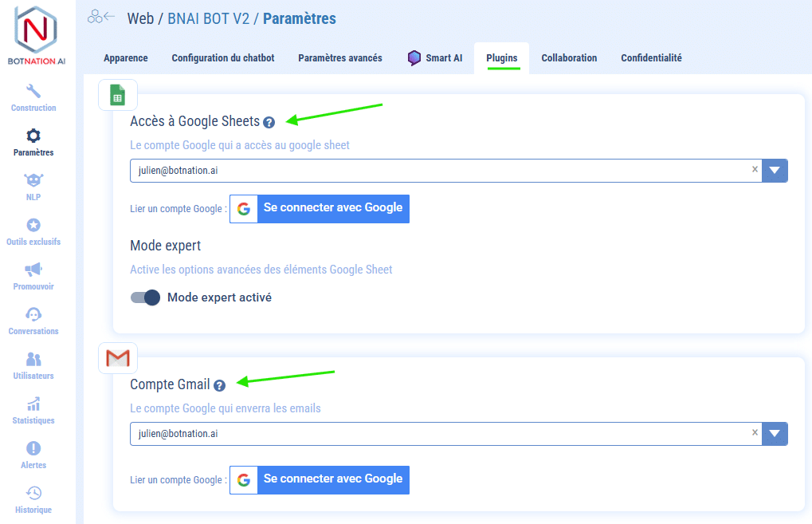Open the NLP section icon
Screen dimensions: 812x524
[33, 180]
